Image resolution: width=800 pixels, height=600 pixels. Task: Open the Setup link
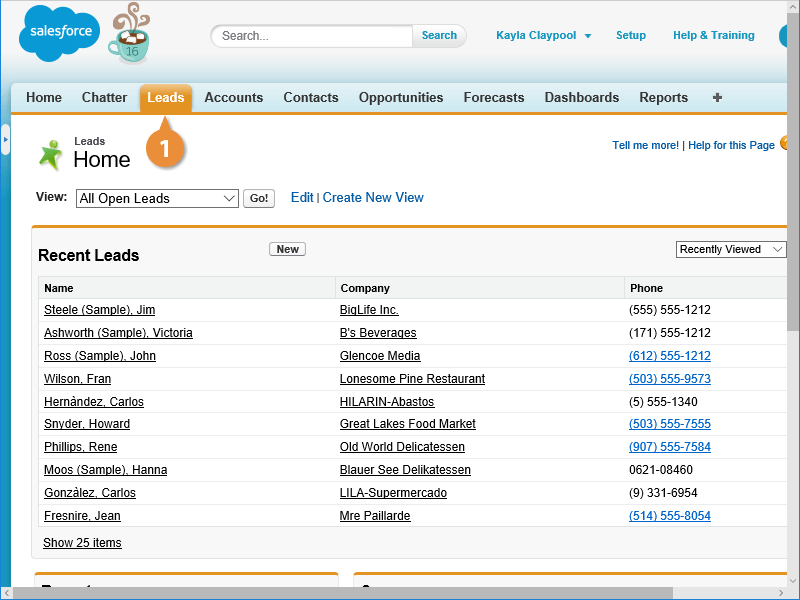(631, 35)
